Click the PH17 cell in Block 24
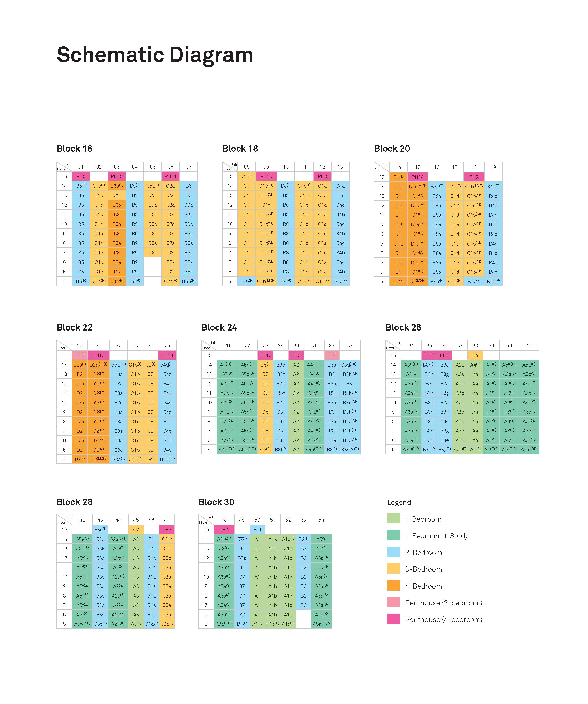 coord(265,355)
